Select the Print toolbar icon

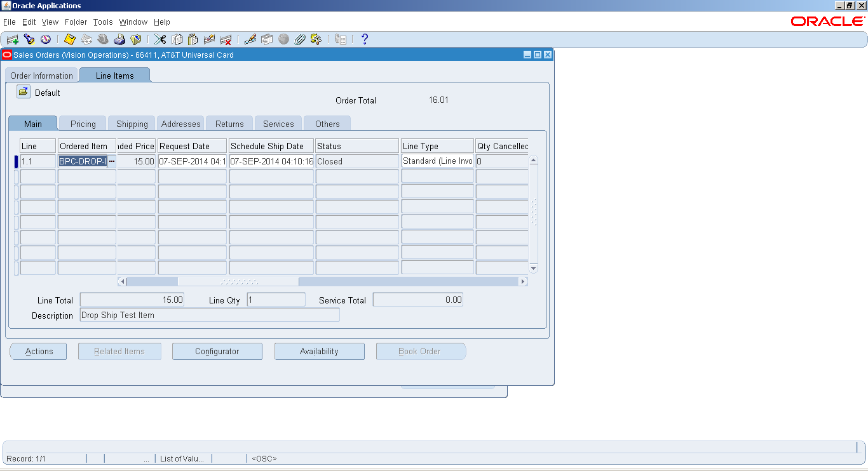119,39
